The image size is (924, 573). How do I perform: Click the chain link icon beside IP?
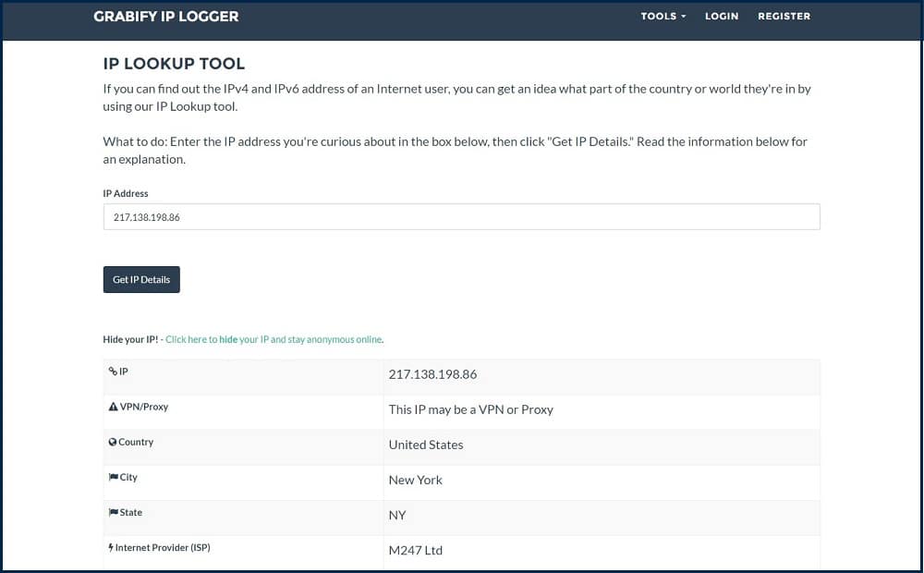[111, 372]
